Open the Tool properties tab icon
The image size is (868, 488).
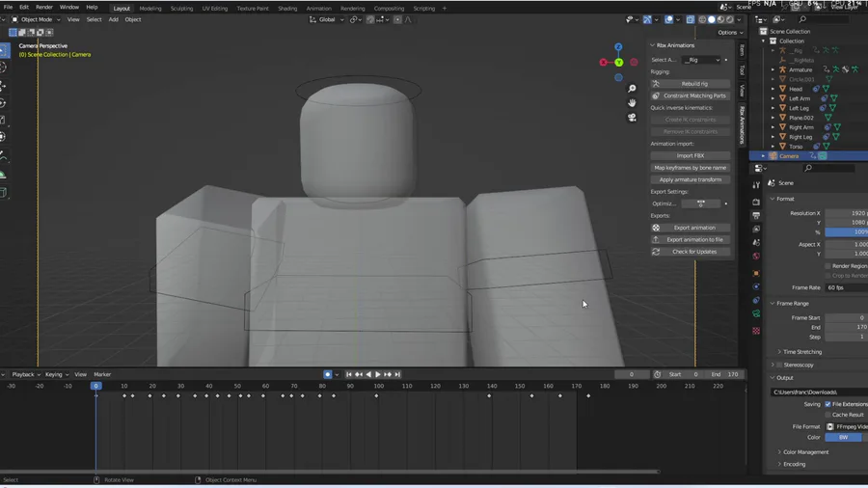point(756,185)
